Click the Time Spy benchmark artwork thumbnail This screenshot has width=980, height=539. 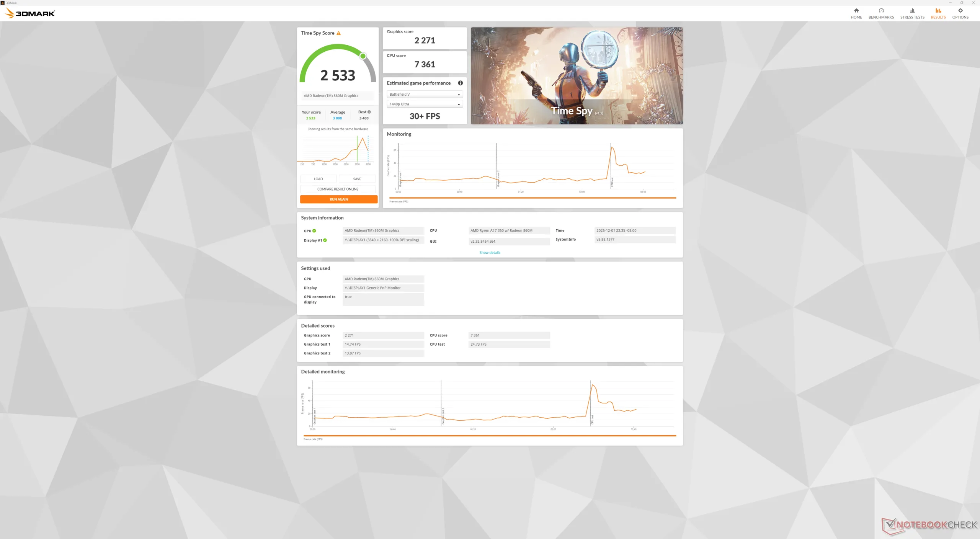coord(577,75)
